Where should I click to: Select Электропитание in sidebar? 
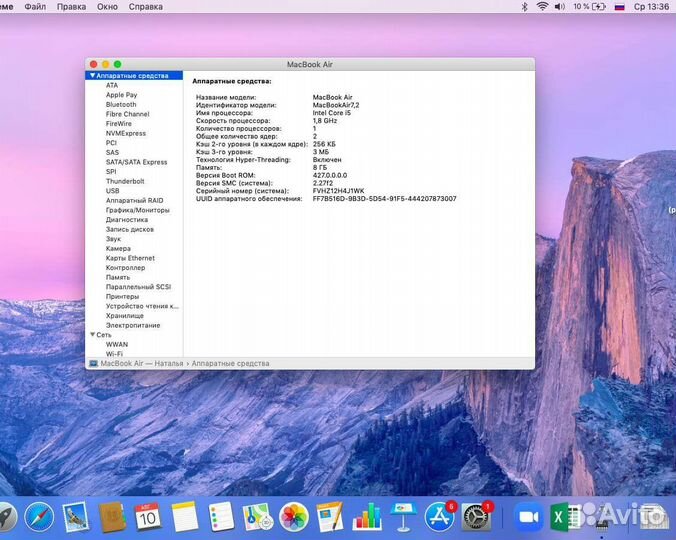(133, 325)
